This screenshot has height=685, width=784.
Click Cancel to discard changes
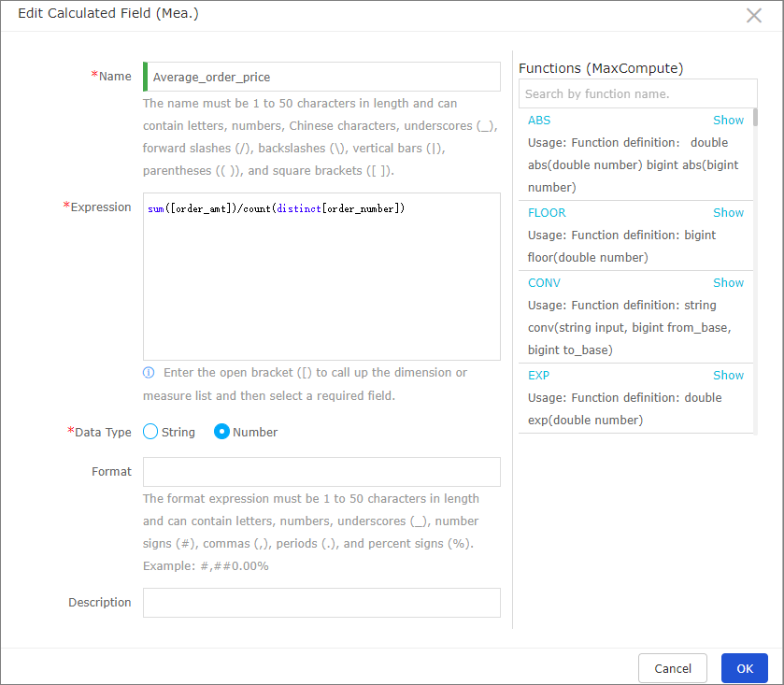click(x=673, y=668)
